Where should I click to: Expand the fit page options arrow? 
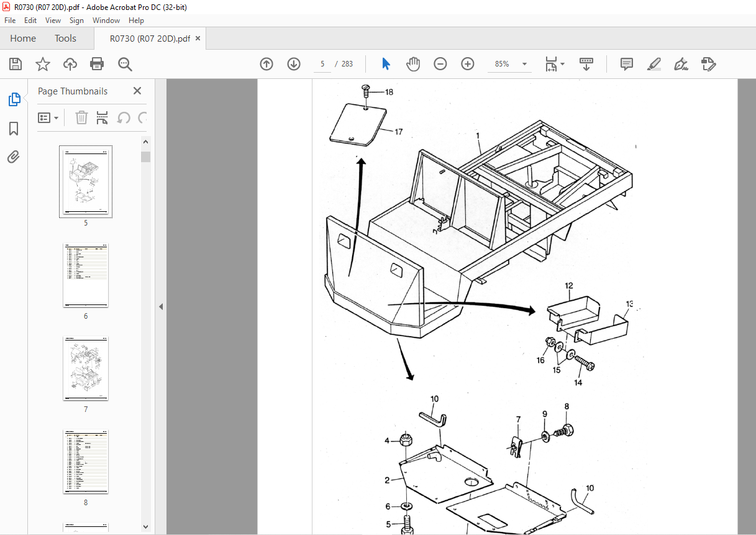[x=563, y=64]
